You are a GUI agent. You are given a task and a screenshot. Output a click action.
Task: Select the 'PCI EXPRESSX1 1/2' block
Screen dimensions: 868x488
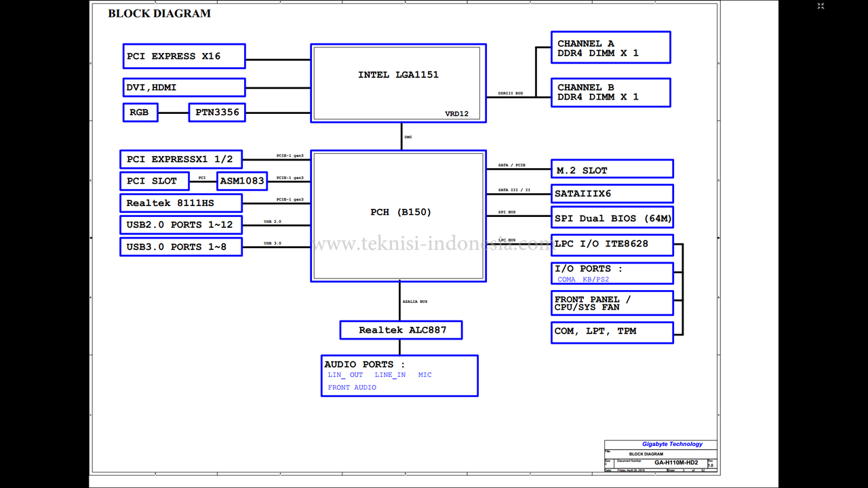[181, 159]
